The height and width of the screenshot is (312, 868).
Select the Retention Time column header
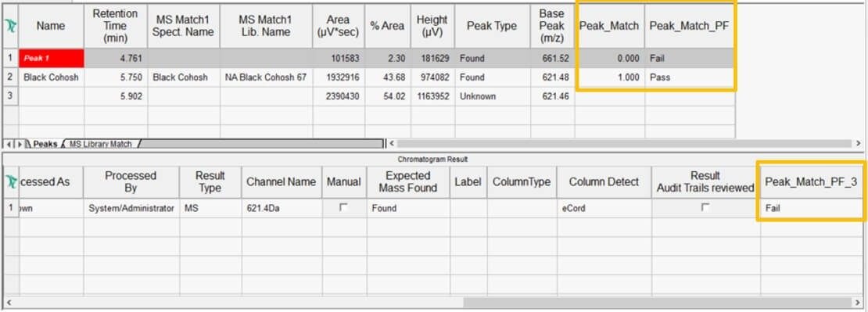pos(116,26)
